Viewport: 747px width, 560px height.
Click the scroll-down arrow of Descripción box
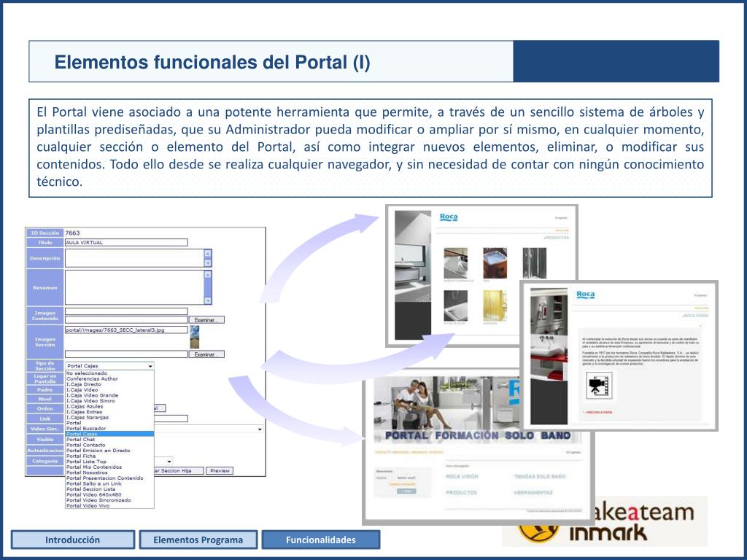coord(208,262)
